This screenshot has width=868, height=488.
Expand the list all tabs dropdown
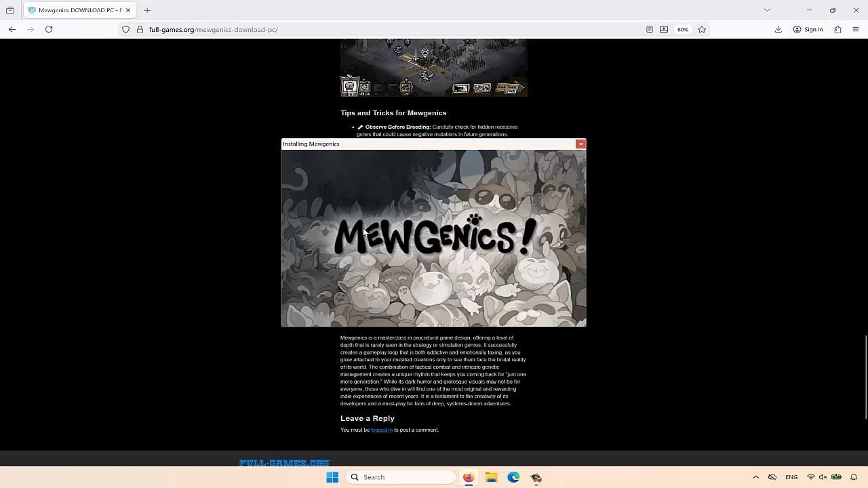coord(767,10)
